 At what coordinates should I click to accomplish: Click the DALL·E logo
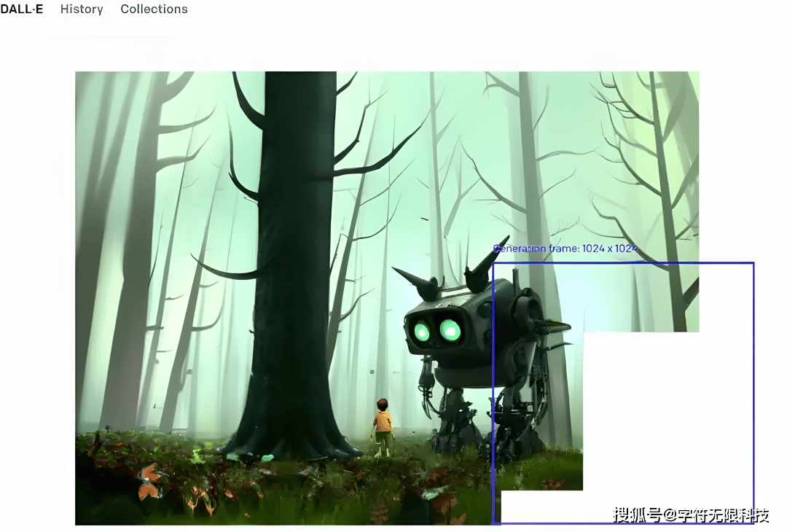tap(21, 9)
